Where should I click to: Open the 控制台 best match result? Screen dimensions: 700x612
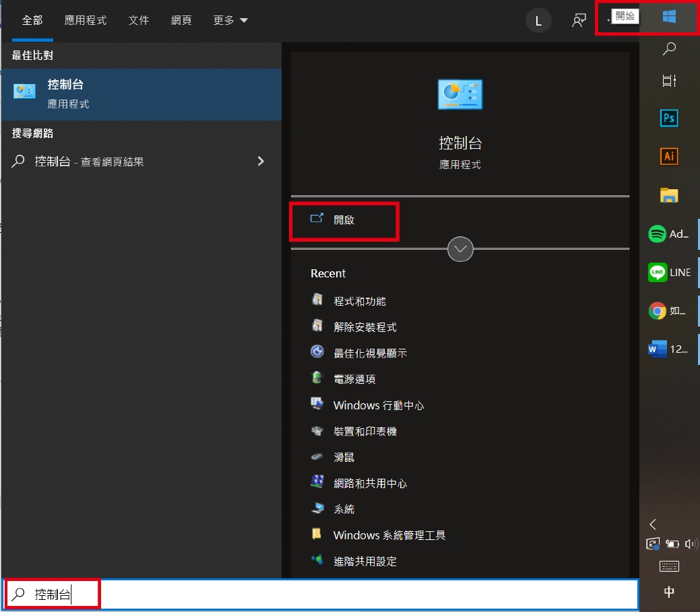click(x=141, y=94)
